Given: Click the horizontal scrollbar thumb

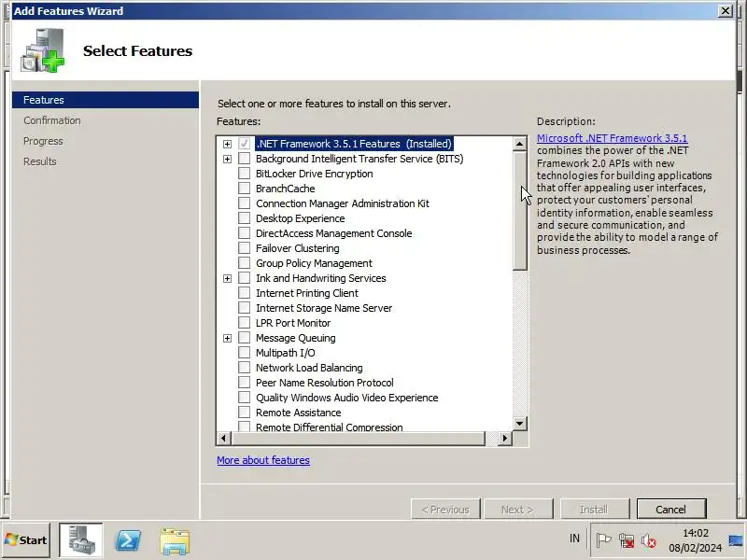Looking at the screenshot, I should (358, 438).
